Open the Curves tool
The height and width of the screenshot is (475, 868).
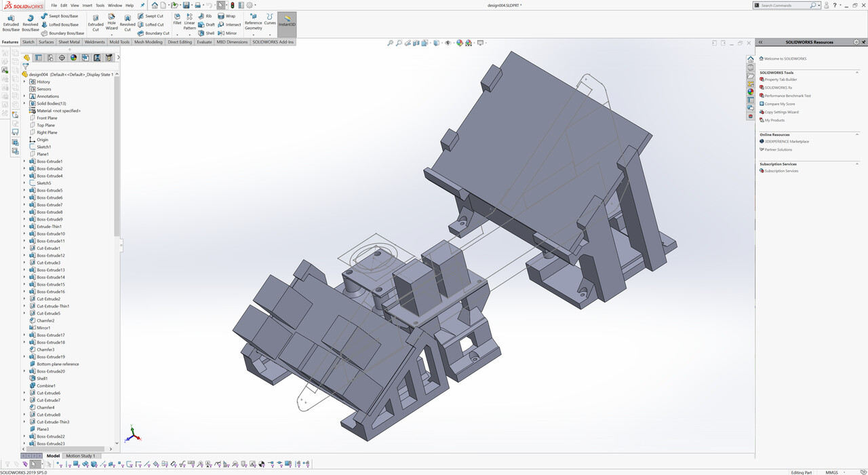click(x=270, y=19)
